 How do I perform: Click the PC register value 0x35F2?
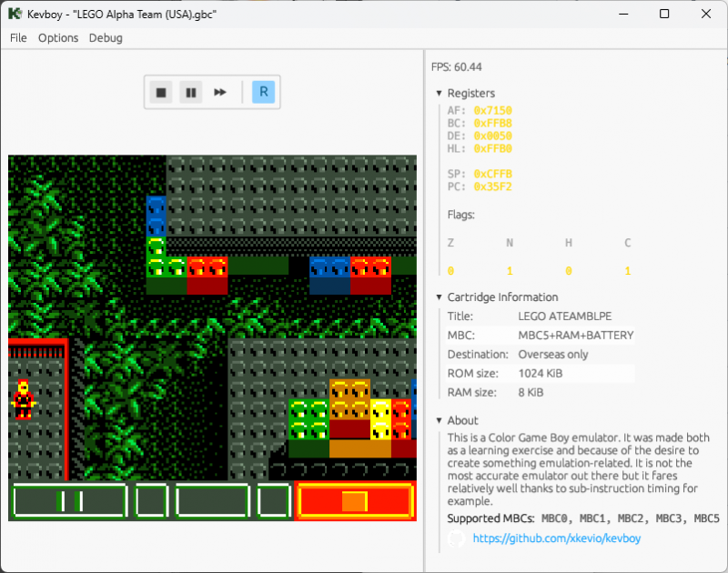492,187
